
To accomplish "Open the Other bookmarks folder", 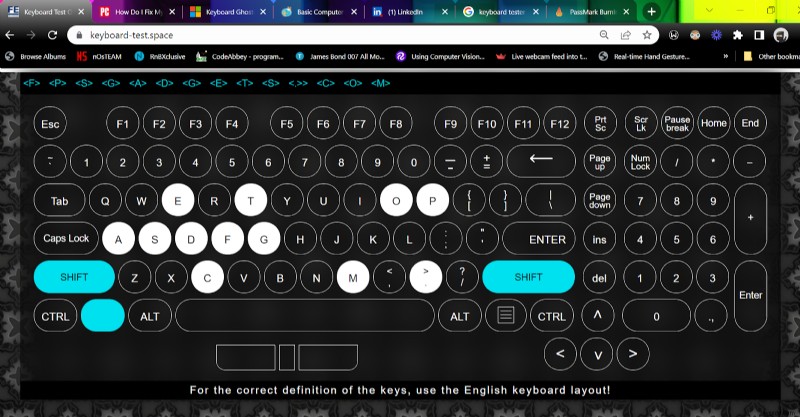I will click(771, 57).
